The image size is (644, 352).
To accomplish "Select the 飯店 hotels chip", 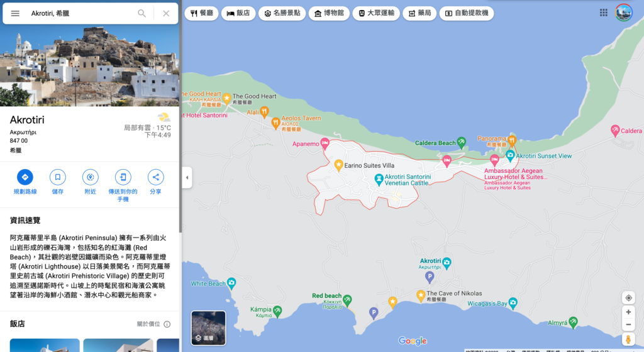I will pyautogui.click(x=238, y=13).
